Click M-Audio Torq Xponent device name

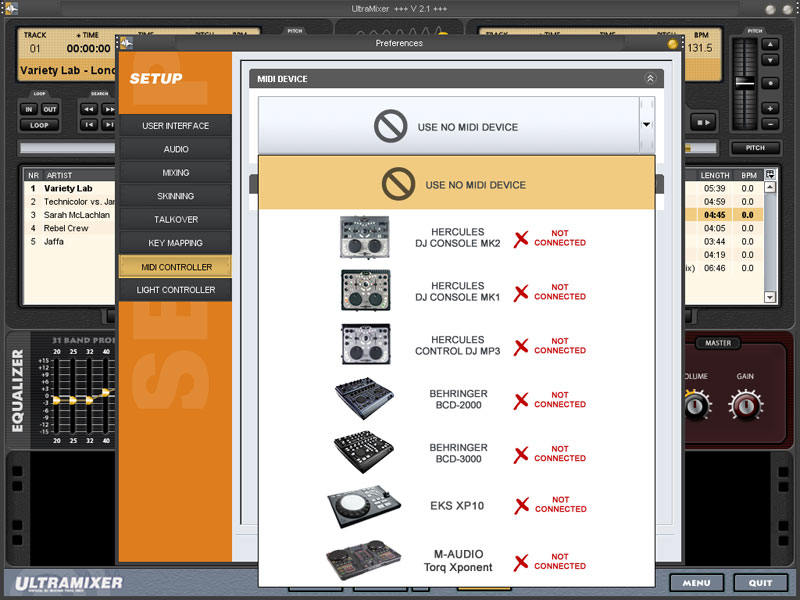coord(458,560)
